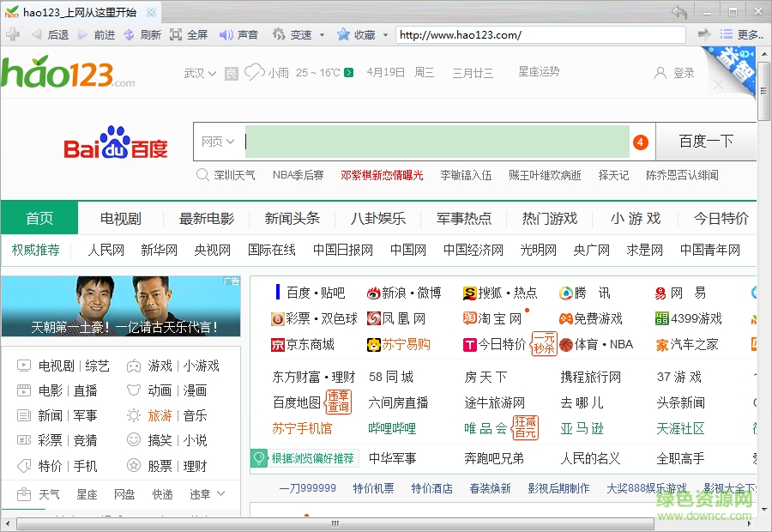This screenshot has width=772, height=532.
Task: Open the 武汉 city weather dropdown
Action: [x=198, y=74]
